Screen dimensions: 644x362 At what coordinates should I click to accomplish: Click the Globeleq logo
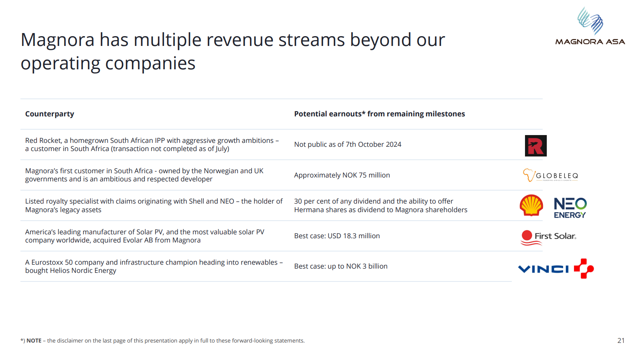[x=550, y=176]
